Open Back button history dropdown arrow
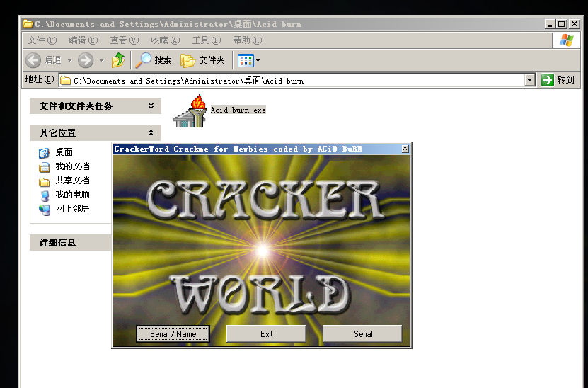The width and height of the screenshot is (588, 388). (x=70, y=60)
